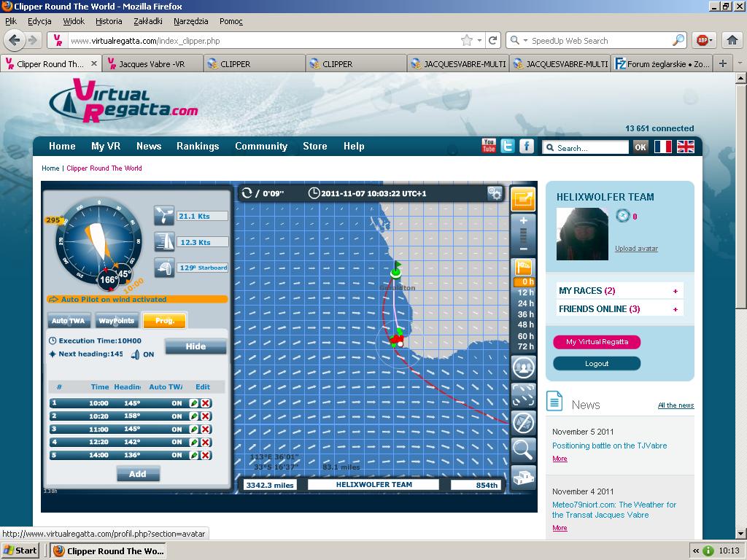Click the orange wind forecast flag icon

point(524,267)
